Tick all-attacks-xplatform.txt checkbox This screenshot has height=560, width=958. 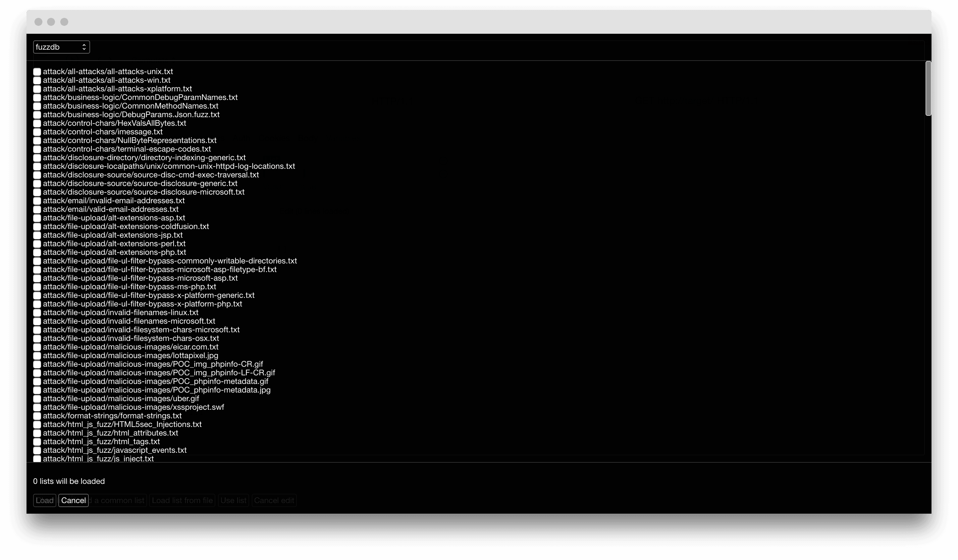click(37, 89)
